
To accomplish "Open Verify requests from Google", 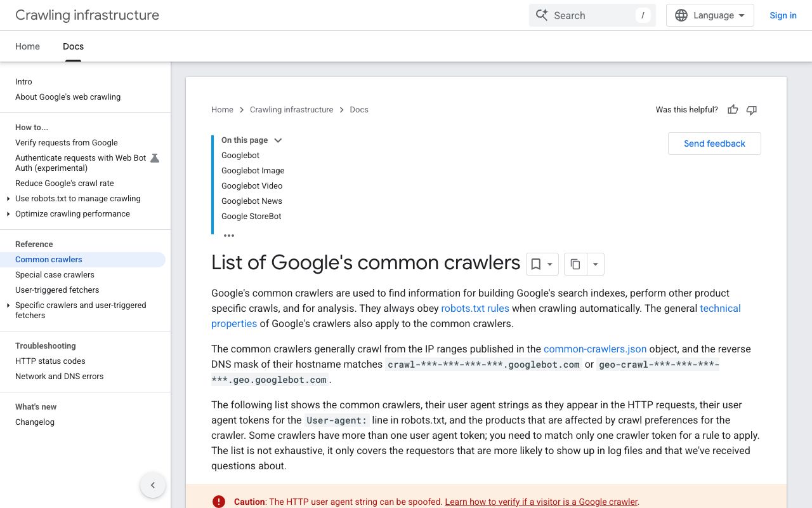I will [x=67, y=143].
